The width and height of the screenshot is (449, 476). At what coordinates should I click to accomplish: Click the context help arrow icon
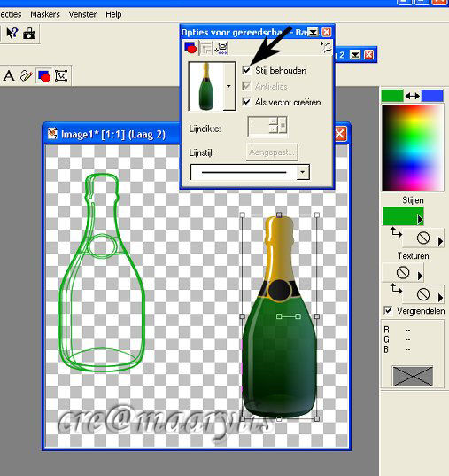[12, 33]
